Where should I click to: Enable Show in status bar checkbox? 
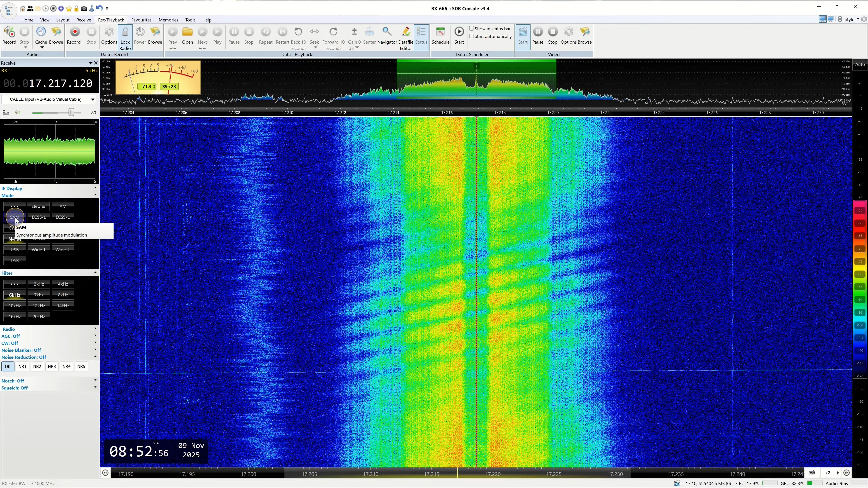pyautogui.click(x=472, y=29)
